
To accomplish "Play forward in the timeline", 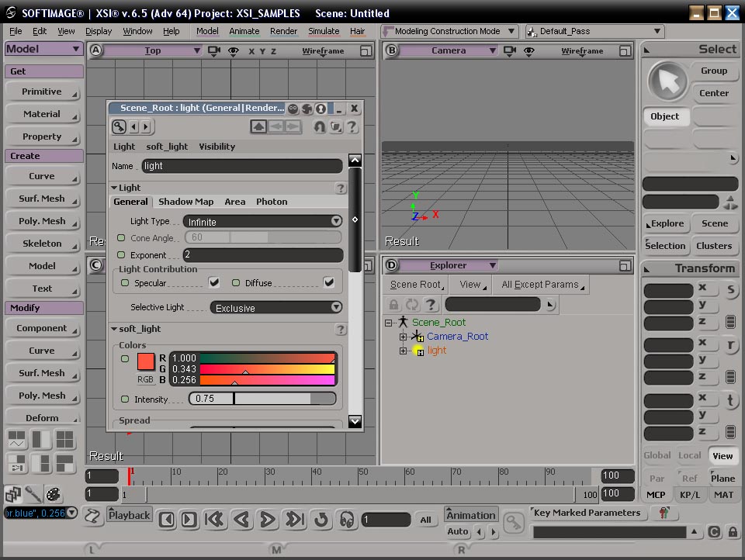I will pyautogui.click(x=268, y=520).
